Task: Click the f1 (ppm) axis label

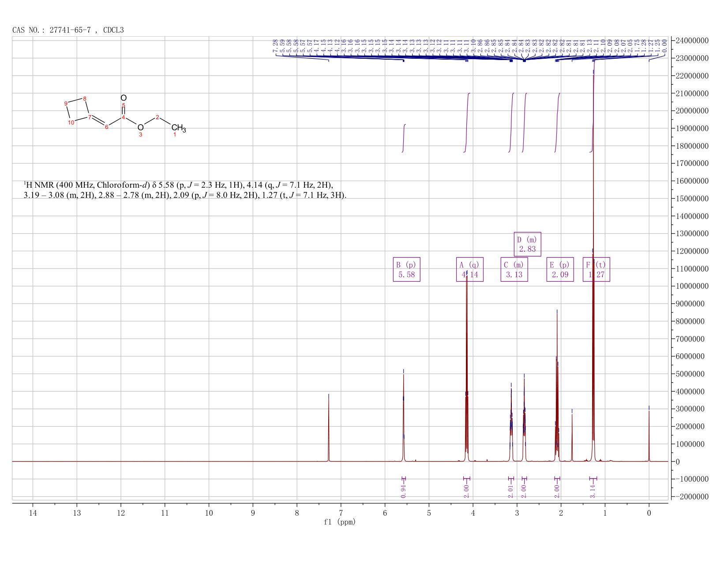Action: pyautogui.click(x=340, y=522)
